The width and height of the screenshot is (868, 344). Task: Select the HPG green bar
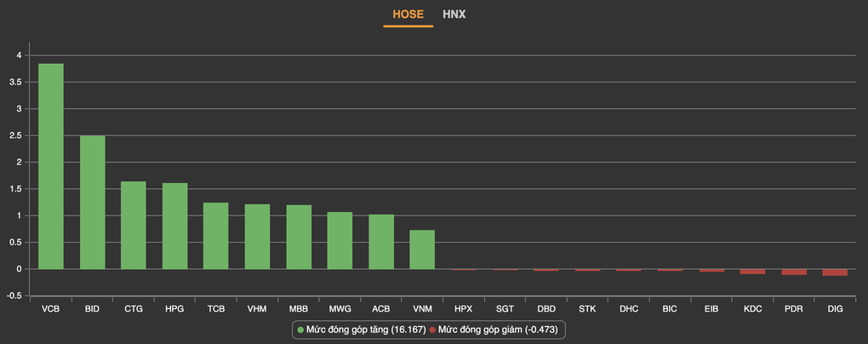click(174, 226)
